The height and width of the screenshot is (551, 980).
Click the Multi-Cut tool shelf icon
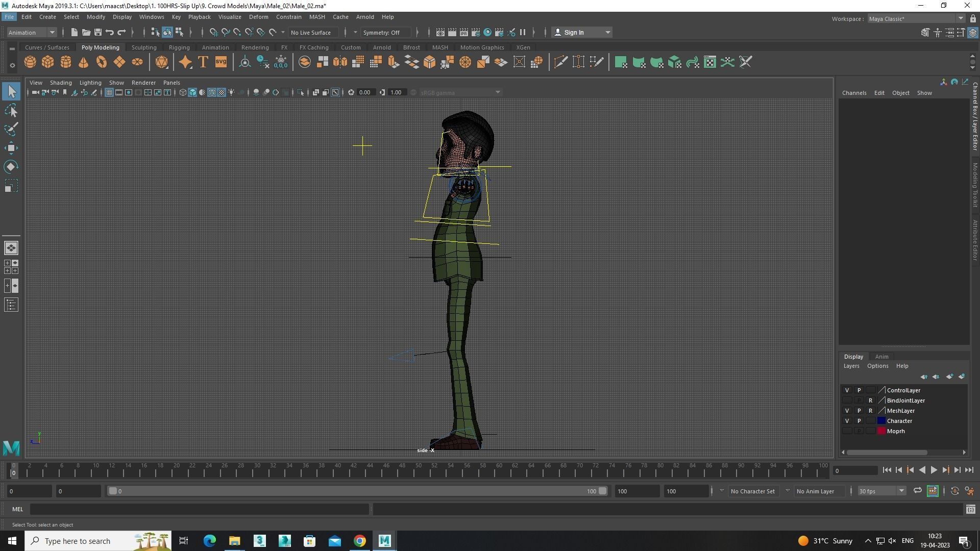pos(560,62)
